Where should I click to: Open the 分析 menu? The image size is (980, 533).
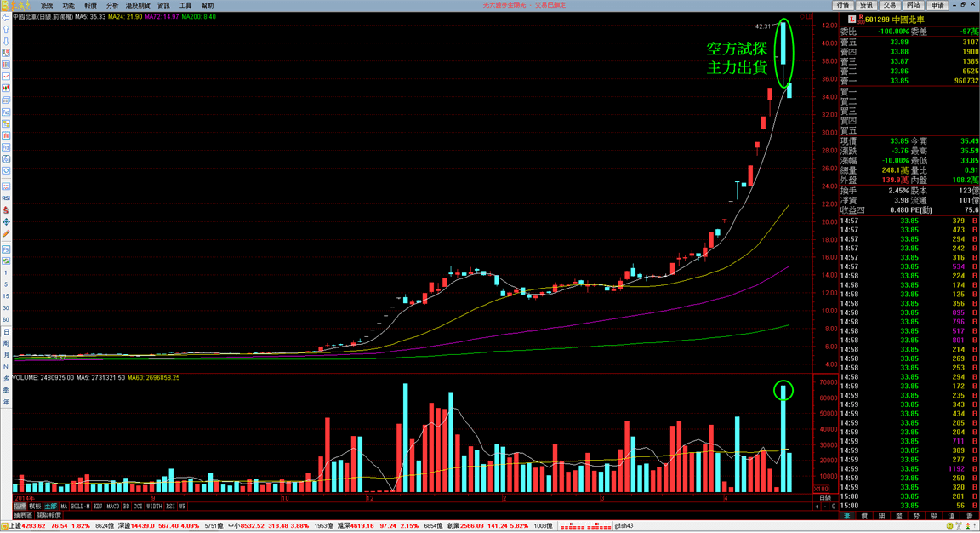(112, 5)
